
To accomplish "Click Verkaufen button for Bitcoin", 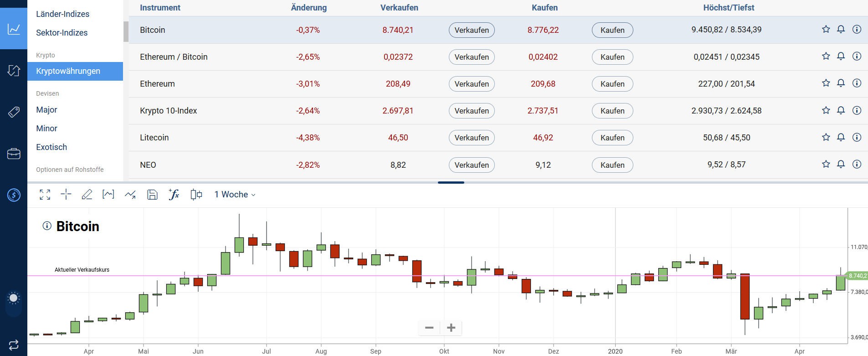I will coord(472,30).
